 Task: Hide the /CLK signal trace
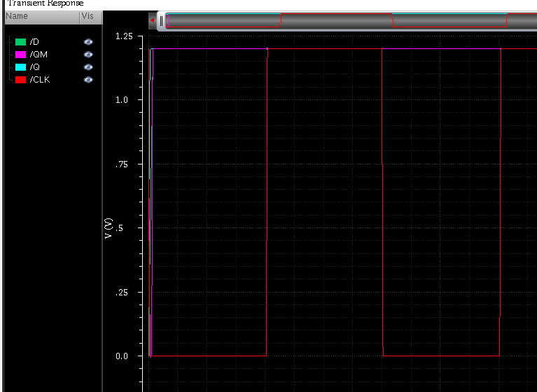(88, 80)
